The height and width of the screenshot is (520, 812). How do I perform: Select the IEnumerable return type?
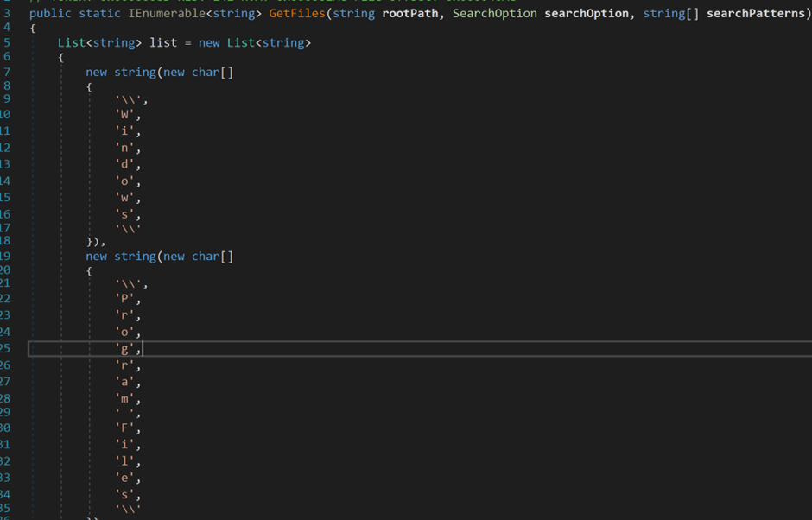click(x=167, y=14)
